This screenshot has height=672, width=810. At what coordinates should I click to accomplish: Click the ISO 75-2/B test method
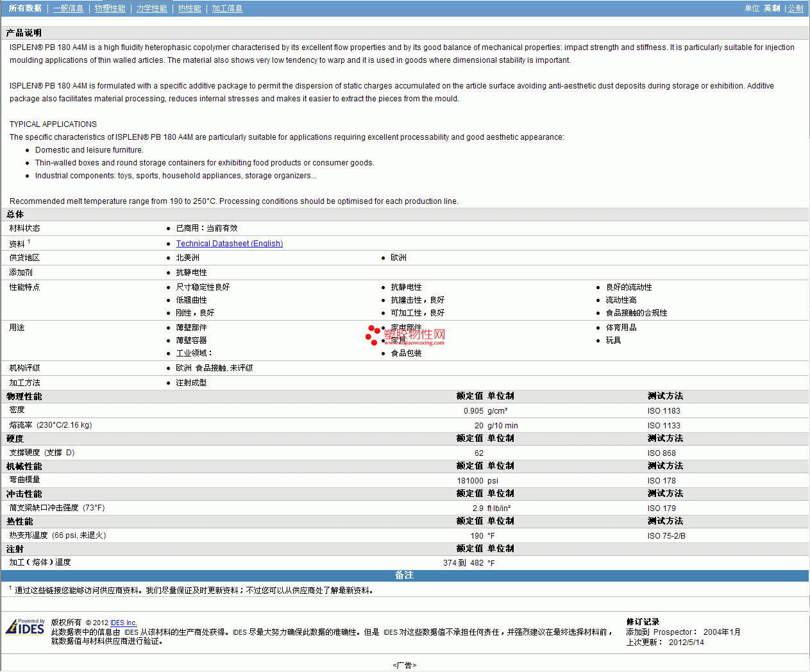(666, 536)
